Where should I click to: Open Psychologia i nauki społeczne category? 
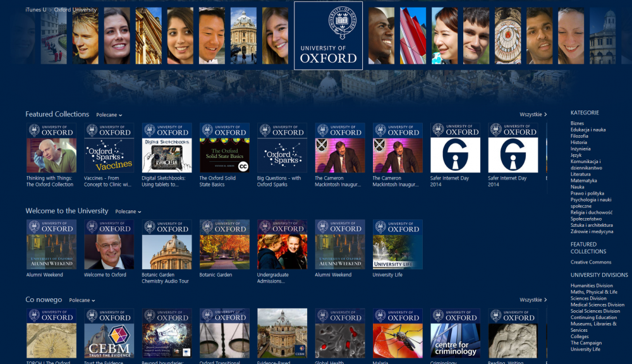591,203
